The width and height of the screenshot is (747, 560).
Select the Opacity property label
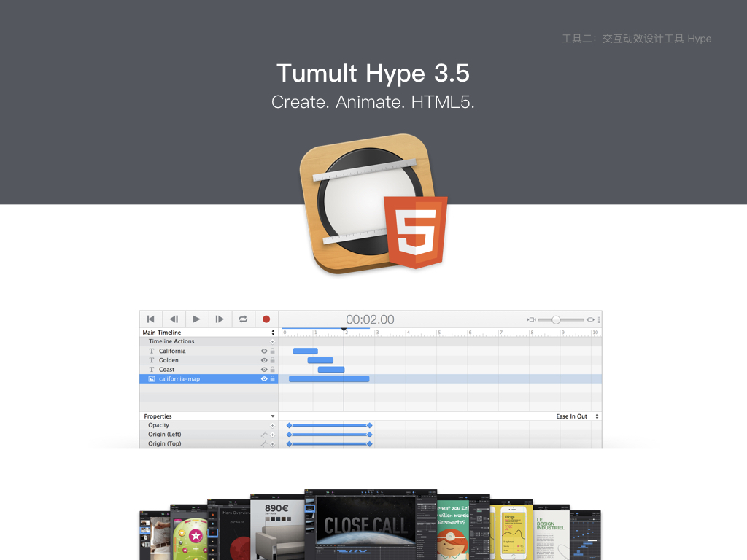click(158, 425)
